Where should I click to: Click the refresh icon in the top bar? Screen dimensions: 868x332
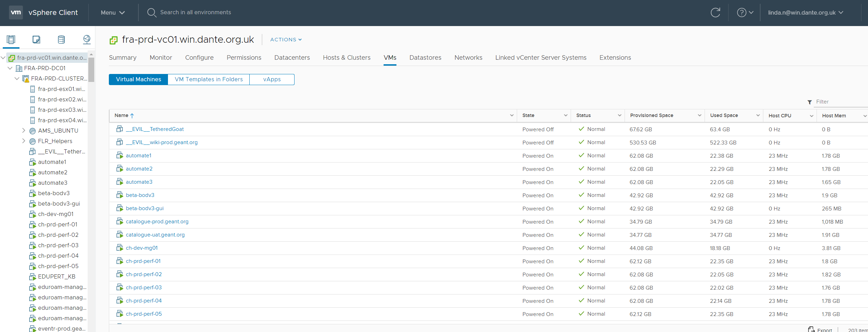715,13
